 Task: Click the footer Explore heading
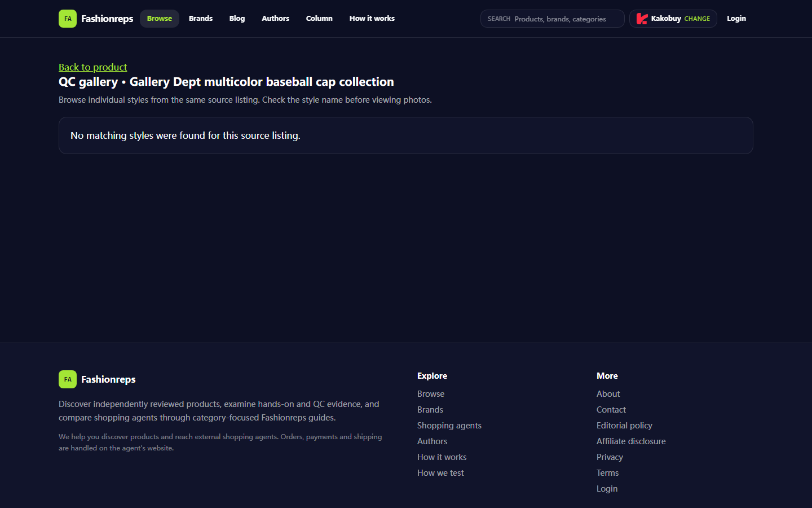click(432, 376)
